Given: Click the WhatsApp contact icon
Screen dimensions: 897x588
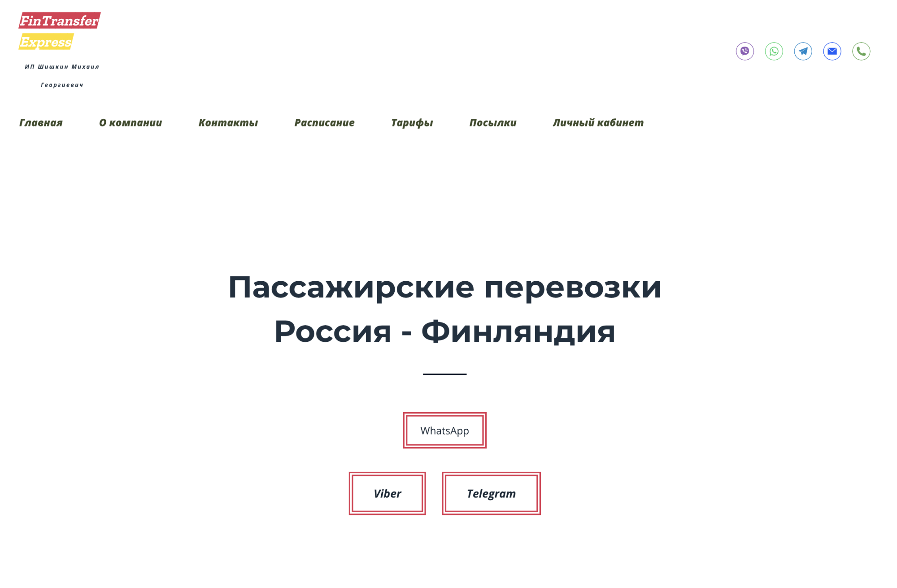Looking at the screenshot, I should pos(774,51).
